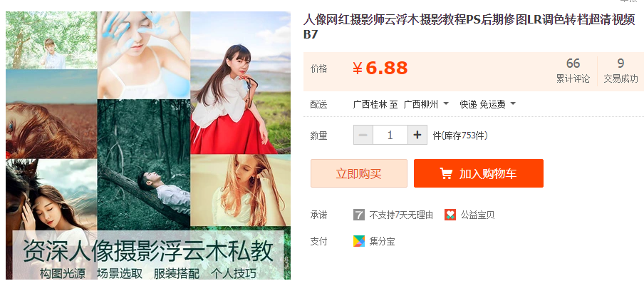Increase quantity with the plus button
Image resolution: width=644 pixels, height=296 pixels.
(417, 135)
